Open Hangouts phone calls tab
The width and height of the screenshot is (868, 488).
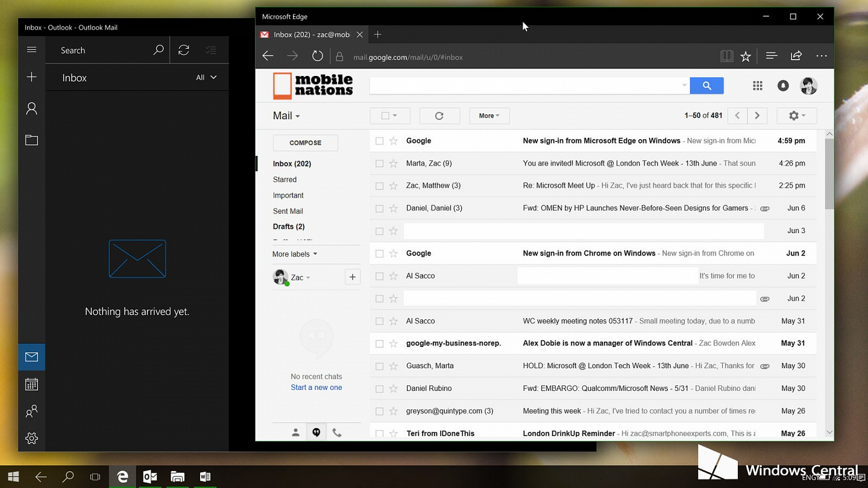click(337, 432)
